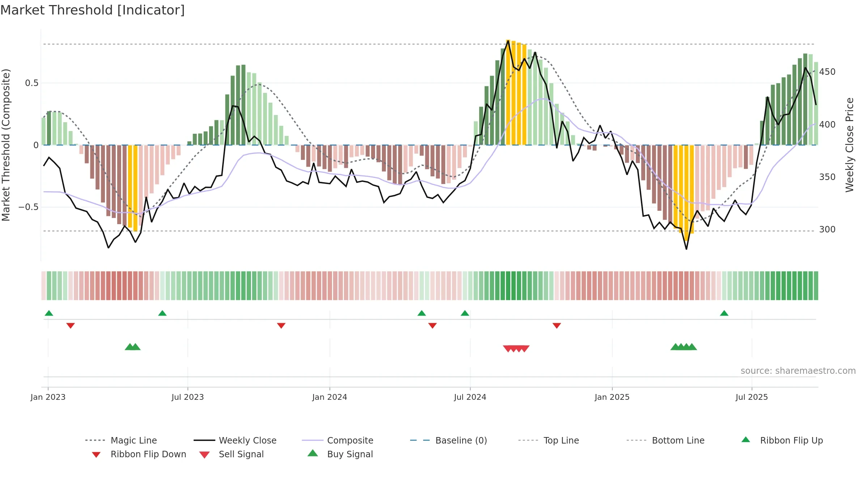Select the ribbon flip up marker before Jul 2025
Viewport: 868px width, 488px height.
(x=724, y=313)
